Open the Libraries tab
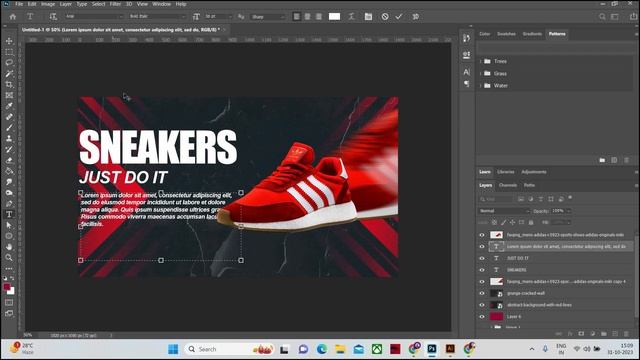 coord(506,172)
